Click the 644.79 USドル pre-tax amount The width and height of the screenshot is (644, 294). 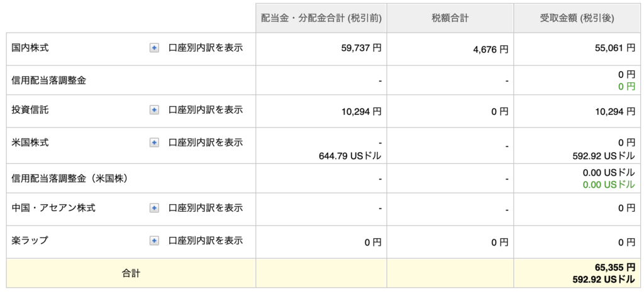pyautogui.click(x=350, y=155)
